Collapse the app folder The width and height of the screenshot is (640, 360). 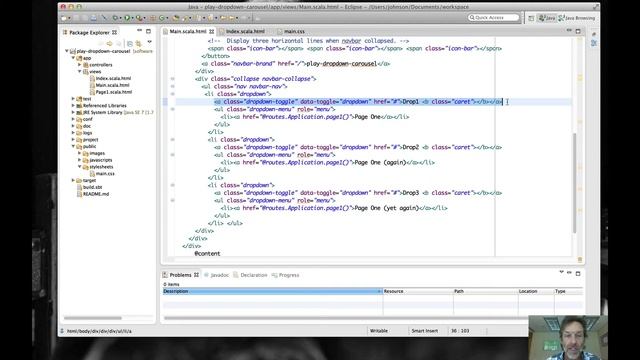click(73, 58)
